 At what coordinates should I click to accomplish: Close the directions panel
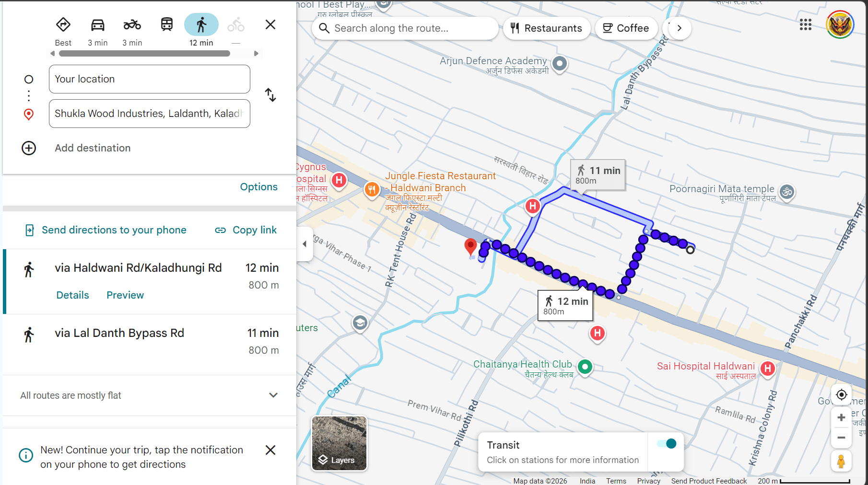point(270,24)
